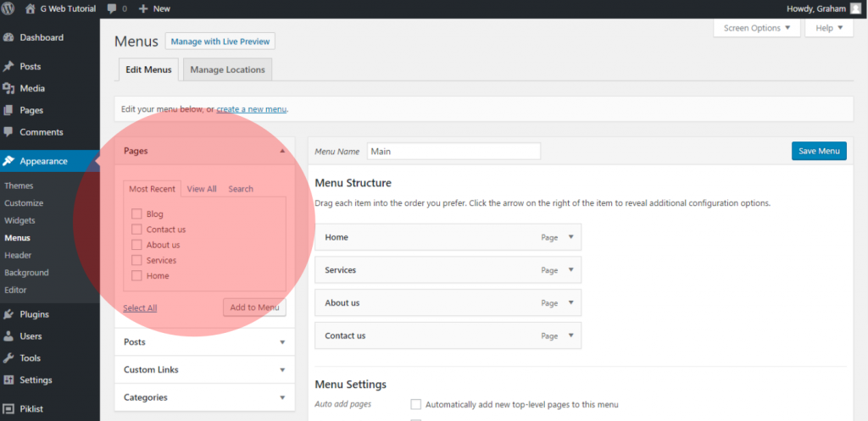Click the Posts pushpin icon in sidebar

pyautogui.click(x=8, y=66)
